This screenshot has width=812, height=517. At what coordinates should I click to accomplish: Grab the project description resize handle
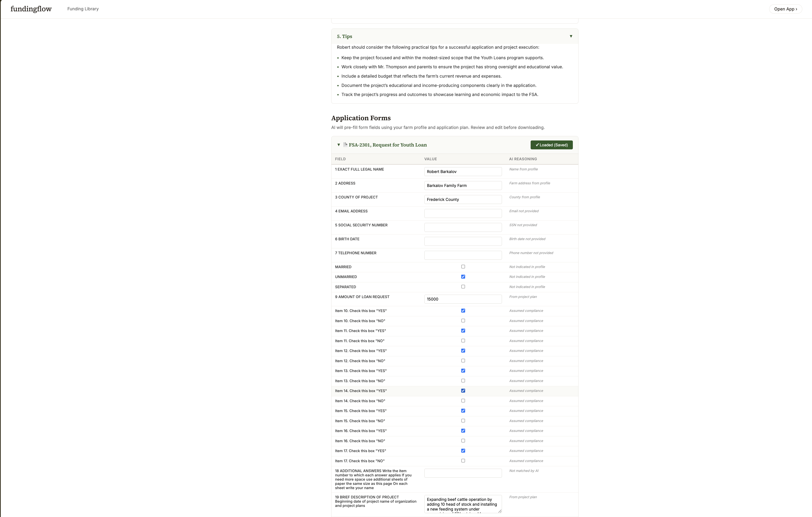pyautogui.click(x=500, y=511)
